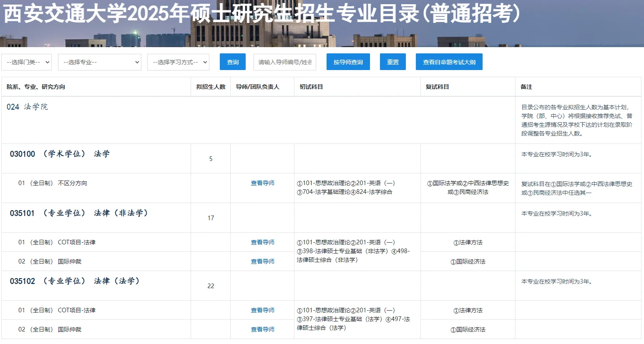Select 01 COT项目-法律 under 035102
The height and width of the screenshot is (344, 644).
tap(57, 310)
